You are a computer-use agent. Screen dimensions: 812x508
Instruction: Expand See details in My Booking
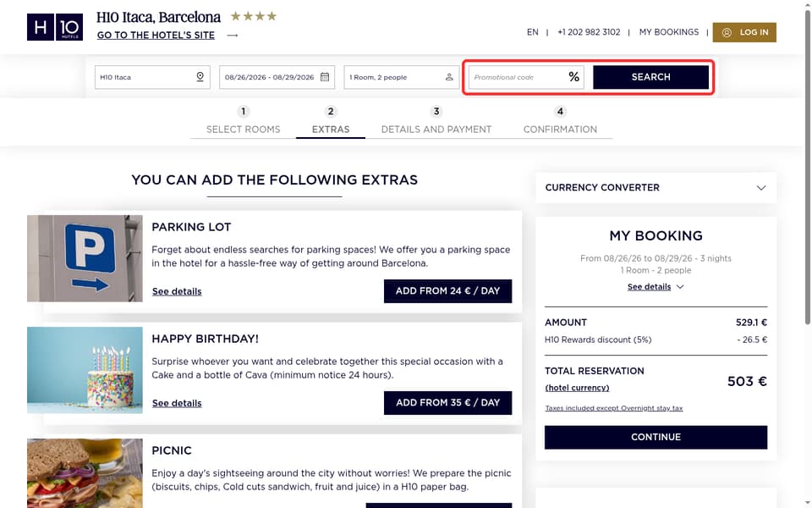(x=656, y=287)
